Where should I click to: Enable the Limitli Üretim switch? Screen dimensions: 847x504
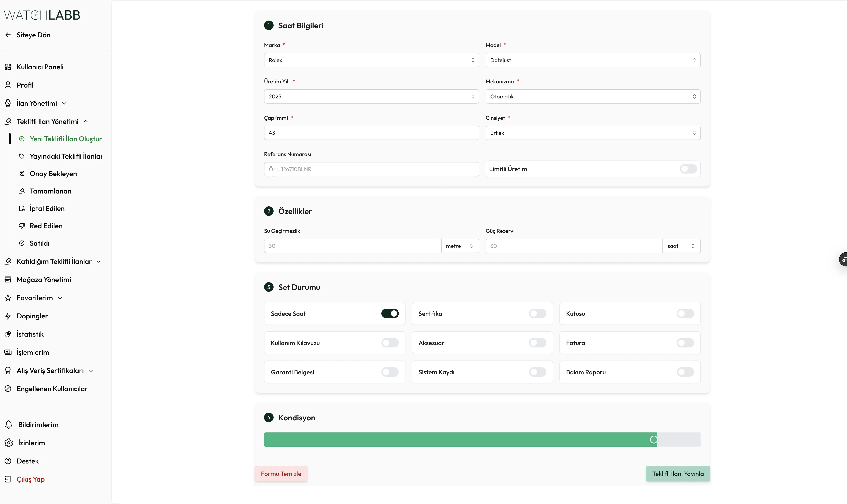click(688, 169)
